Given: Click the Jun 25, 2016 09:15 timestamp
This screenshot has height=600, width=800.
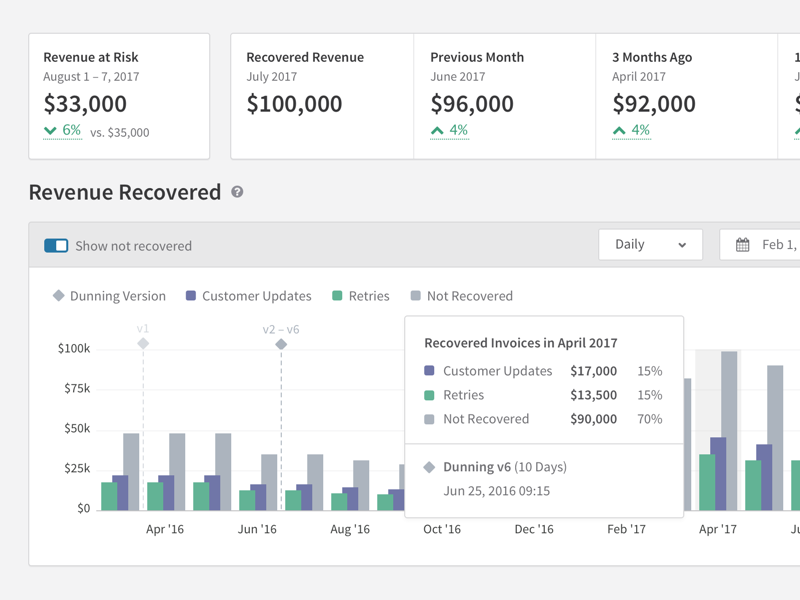Looking at the screenshot, I should click(x=496, y=491).
